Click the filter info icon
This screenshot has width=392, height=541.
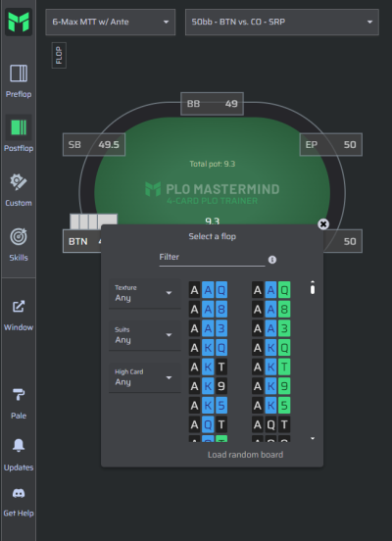pyautogui.click(x=272, y=260)
